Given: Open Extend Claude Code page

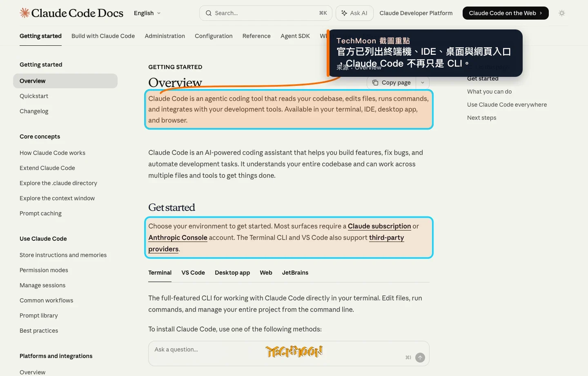Looking at the screenshot, I should tap(47, 168).
